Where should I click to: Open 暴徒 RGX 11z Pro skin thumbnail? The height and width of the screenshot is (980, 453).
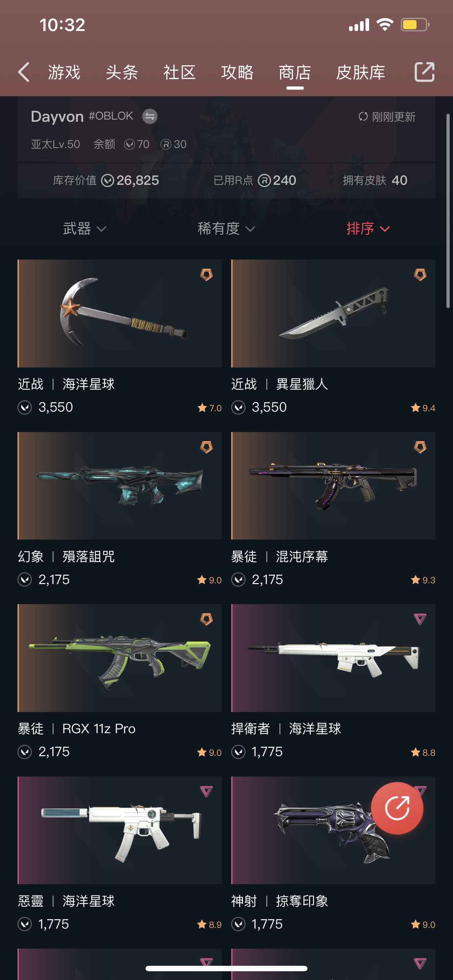[x=120, y=658]
